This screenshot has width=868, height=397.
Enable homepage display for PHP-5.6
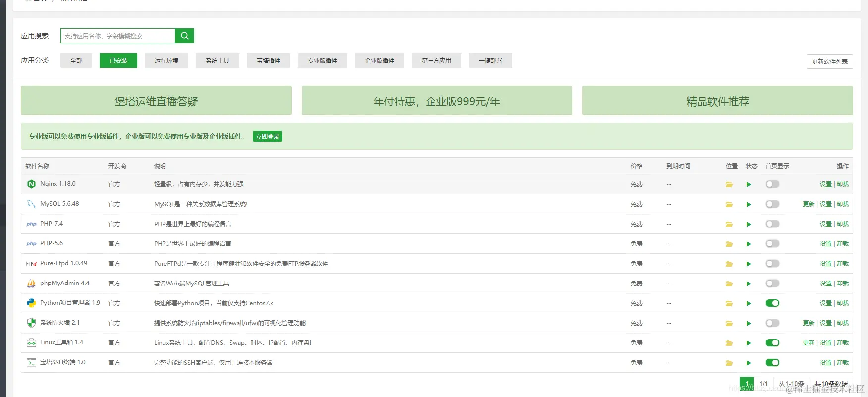coord(772,244)
